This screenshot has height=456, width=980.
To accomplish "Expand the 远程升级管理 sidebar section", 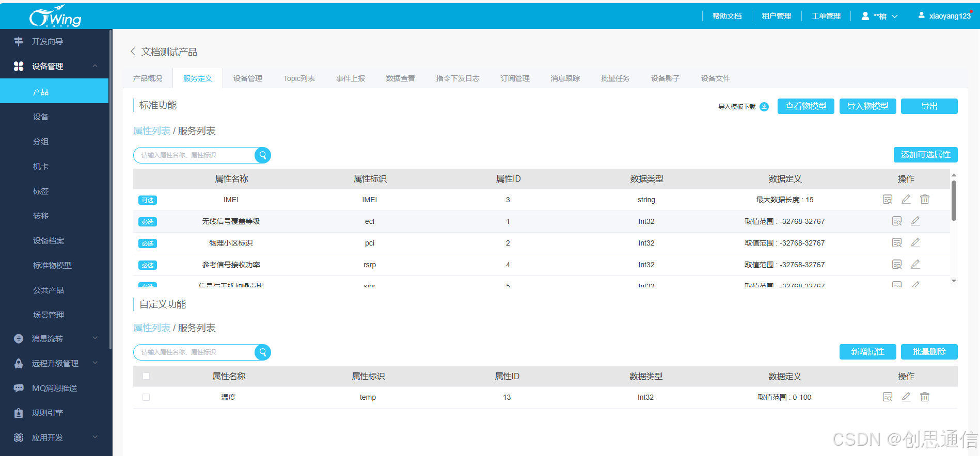I will 95,363.
